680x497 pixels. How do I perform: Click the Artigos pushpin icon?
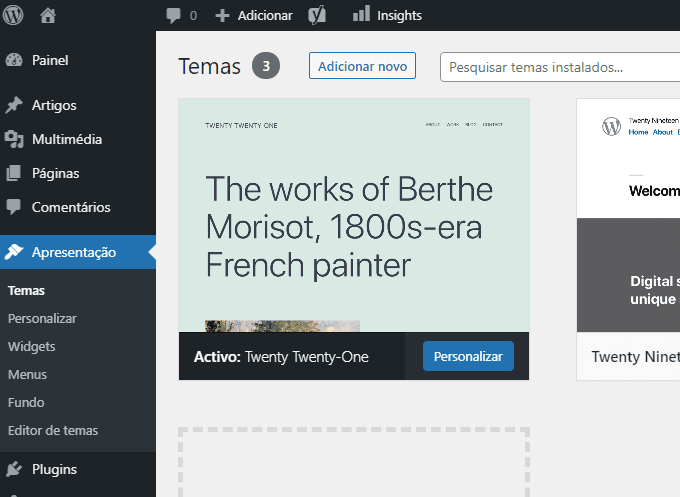click(x=14, y=105)
